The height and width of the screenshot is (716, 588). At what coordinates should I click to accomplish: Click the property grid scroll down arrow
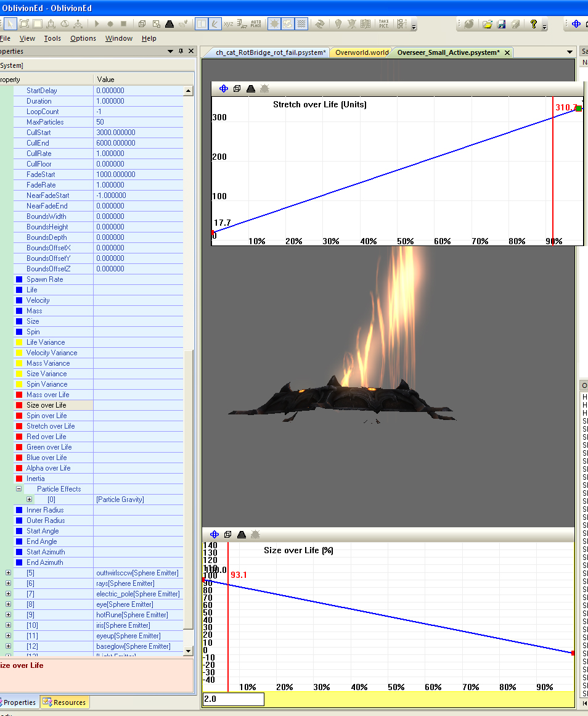[188, 651]
